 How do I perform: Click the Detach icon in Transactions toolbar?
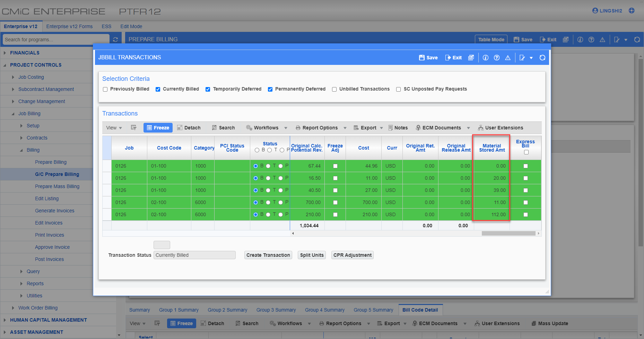[189, 127]
